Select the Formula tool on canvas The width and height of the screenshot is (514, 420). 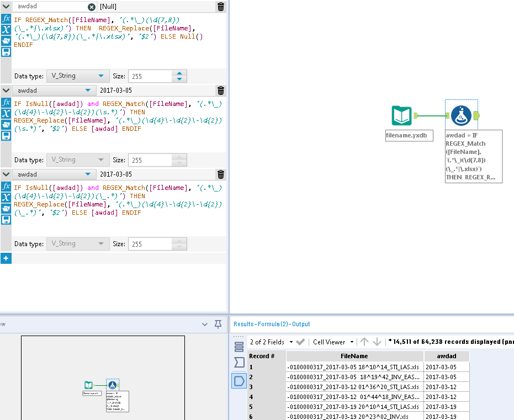pyautogui.click(x=461, y=116)
